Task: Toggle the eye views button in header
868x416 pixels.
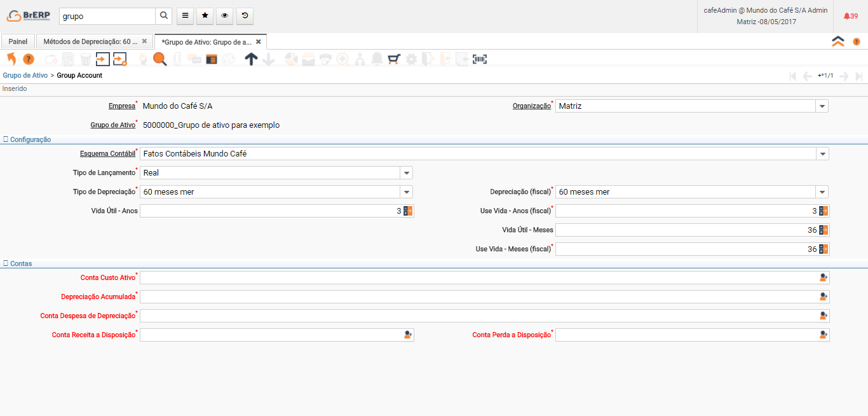Action: pyautogui.click(x=224, y=16)
